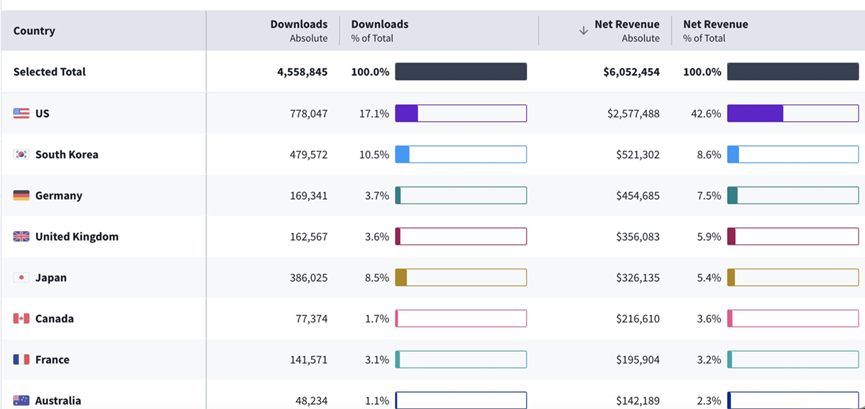Click the Selected Total downloads bar
The image size is (865, 409).
tap(461, 72)
